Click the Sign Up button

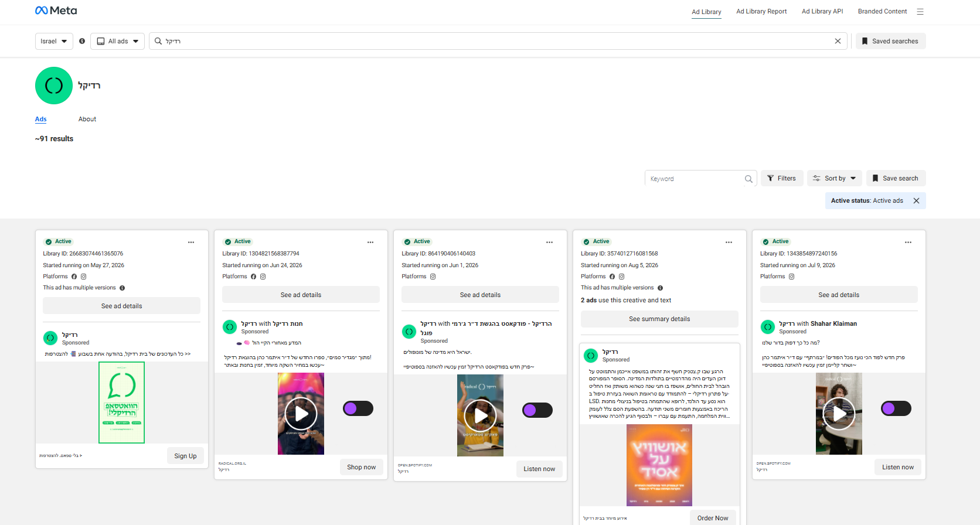pos(185,456)
